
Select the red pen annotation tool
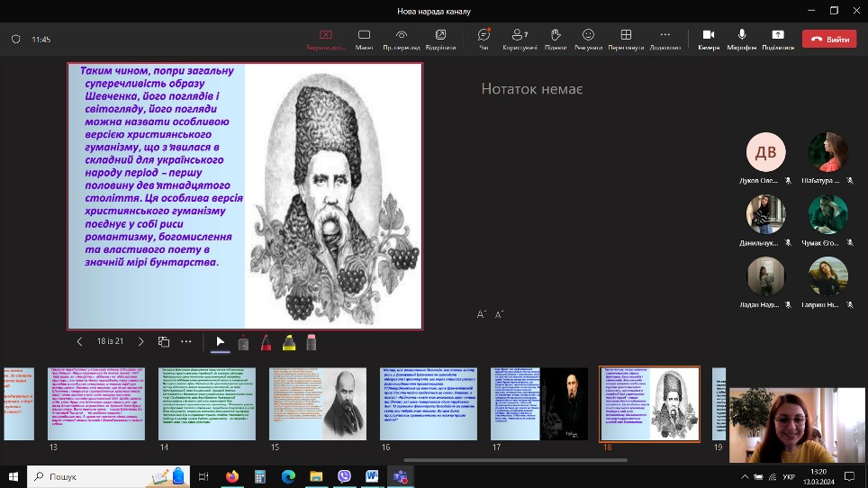(266, 342)
